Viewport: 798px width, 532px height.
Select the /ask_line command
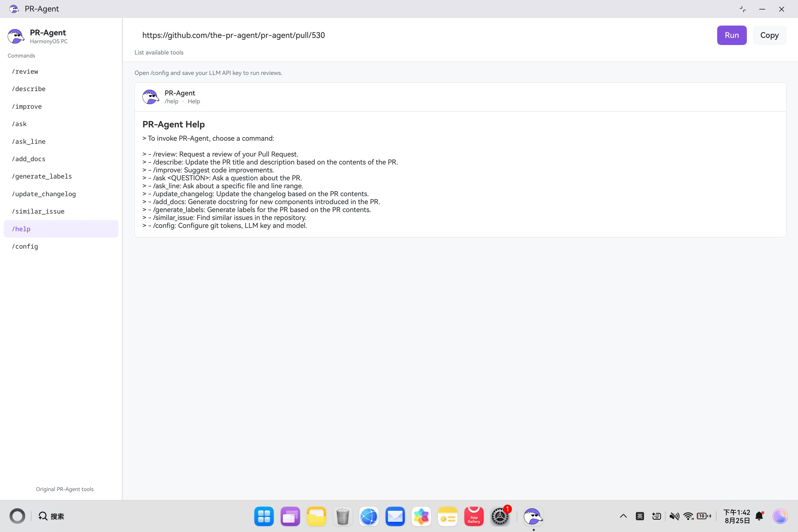(x=61, y=141)
